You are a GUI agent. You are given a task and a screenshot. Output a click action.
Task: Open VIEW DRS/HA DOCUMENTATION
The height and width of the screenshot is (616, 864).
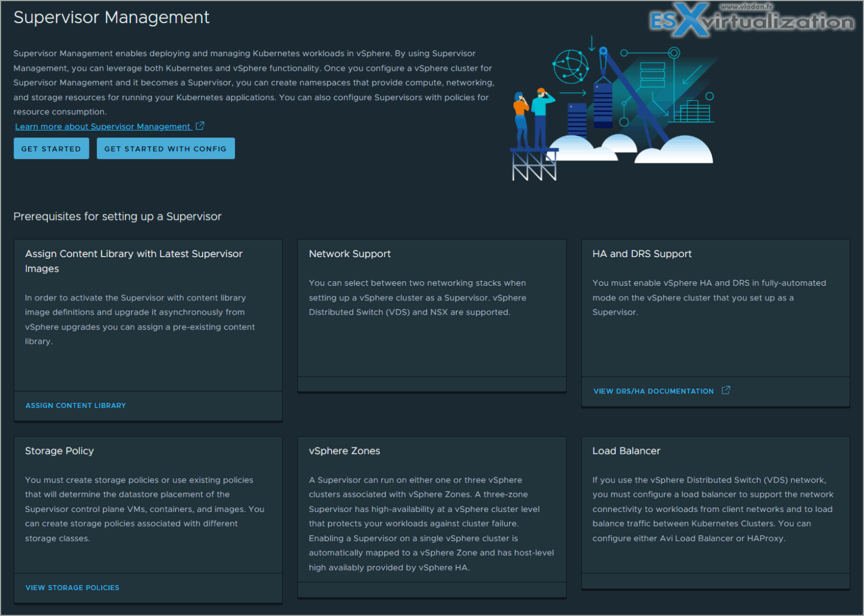pos(653,390)
